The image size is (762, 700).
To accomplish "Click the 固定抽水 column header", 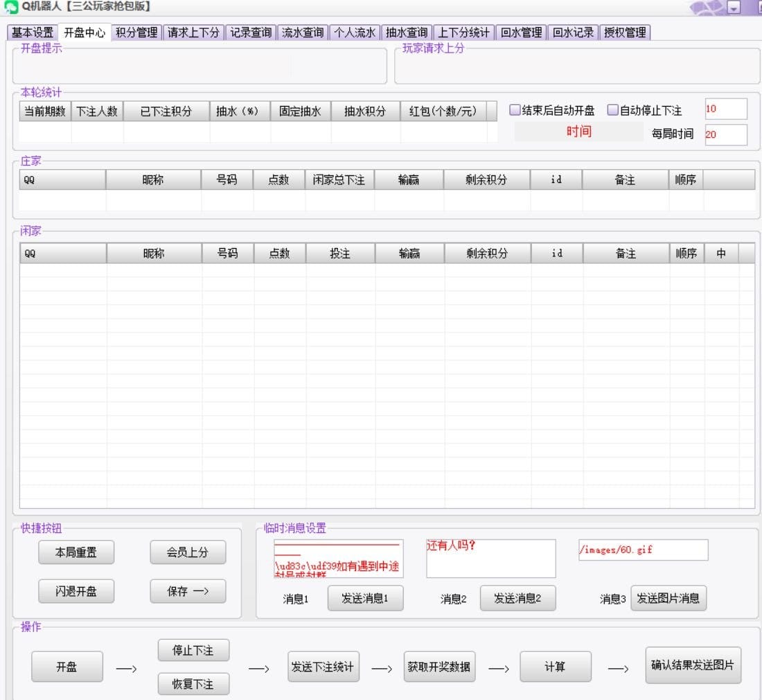I will [x=301, y=112].
